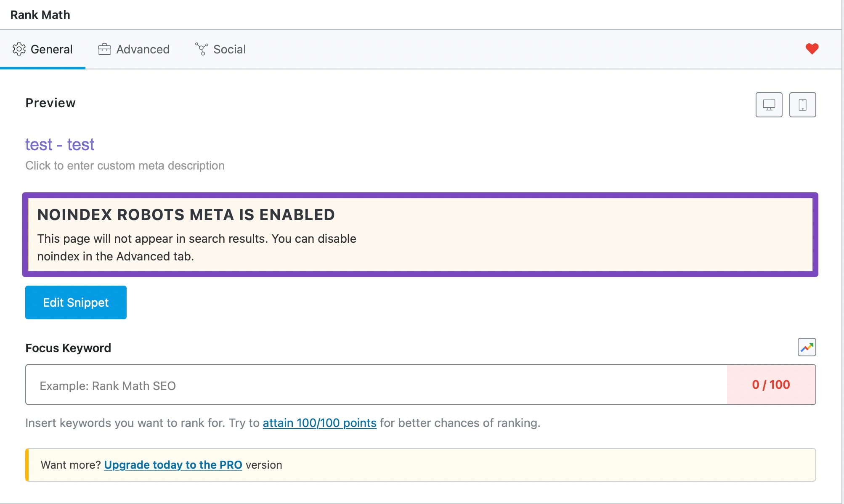This screenshot has height=504, width=844.
Task: Open 'Upgrade today to the PRO' link
Action: 173,465
